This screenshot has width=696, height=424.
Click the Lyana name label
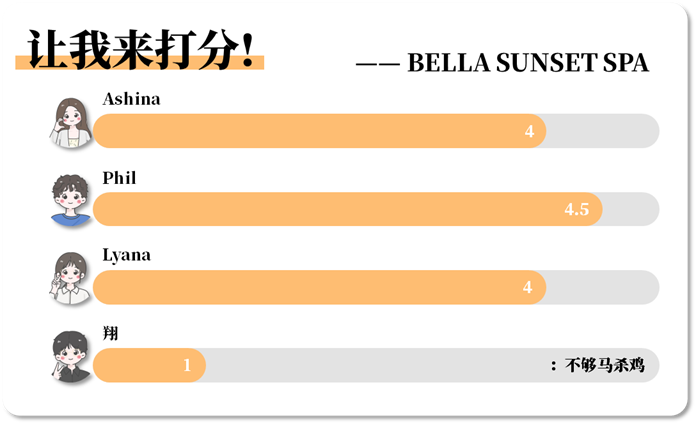click(x=127, y=256)
